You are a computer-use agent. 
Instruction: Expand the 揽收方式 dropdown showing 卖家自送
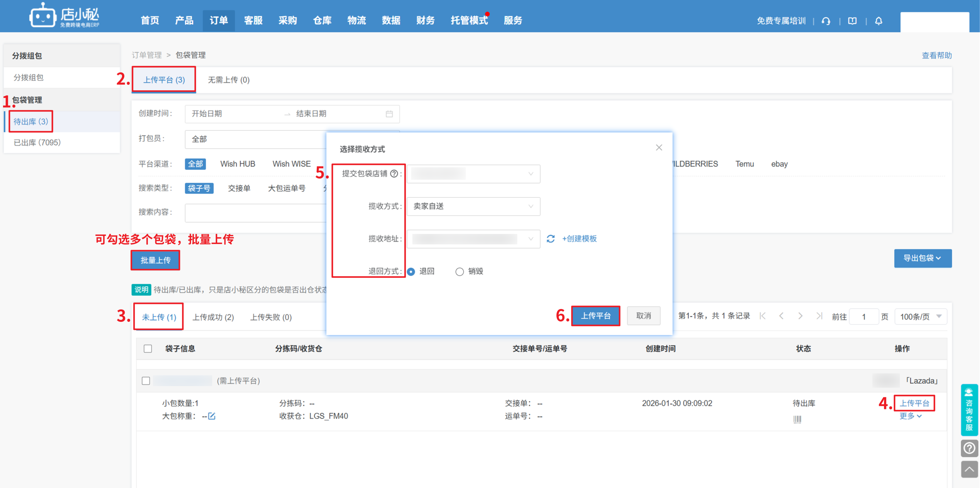pos(473,206)
